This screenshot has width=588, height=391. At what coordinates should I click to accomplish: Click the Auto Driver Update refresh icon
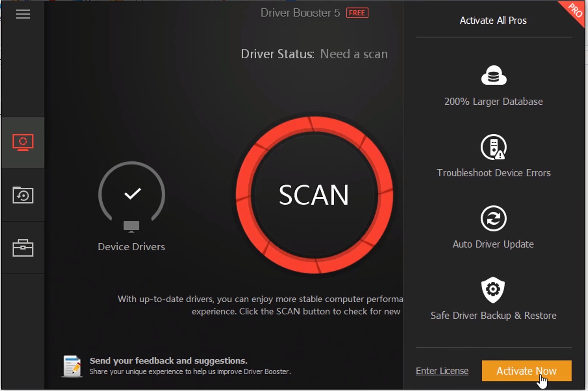coord(493,219)
